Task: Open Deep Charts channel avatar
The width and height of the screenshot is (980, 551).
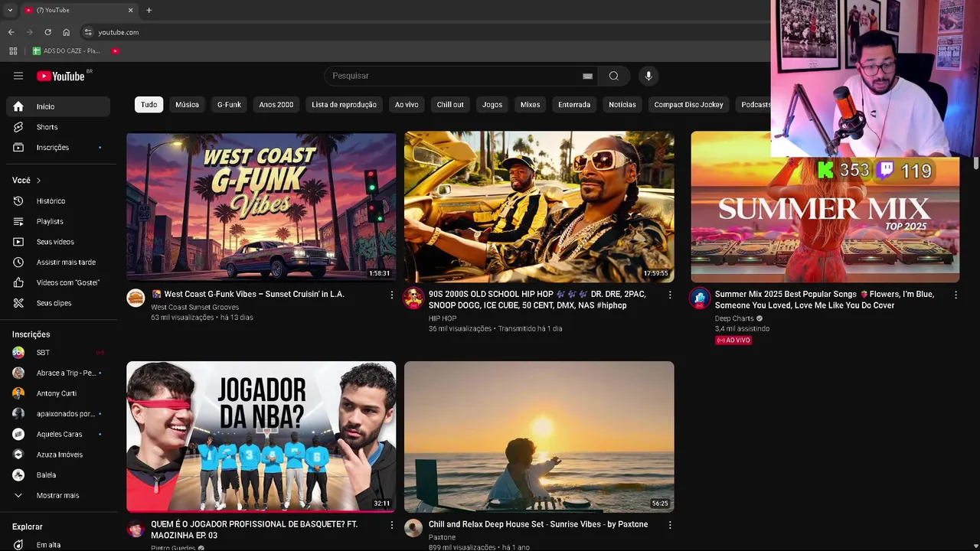Action: point(700,298)
